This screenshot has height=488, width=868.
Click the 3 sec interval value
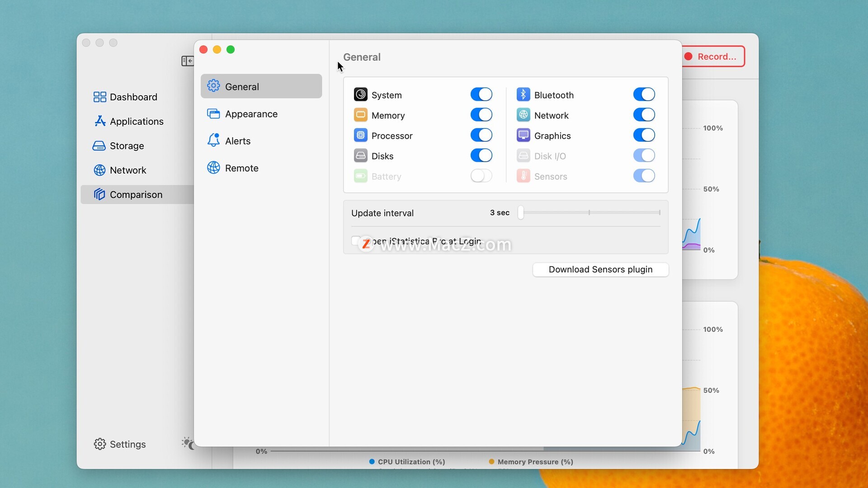point(500,212)
